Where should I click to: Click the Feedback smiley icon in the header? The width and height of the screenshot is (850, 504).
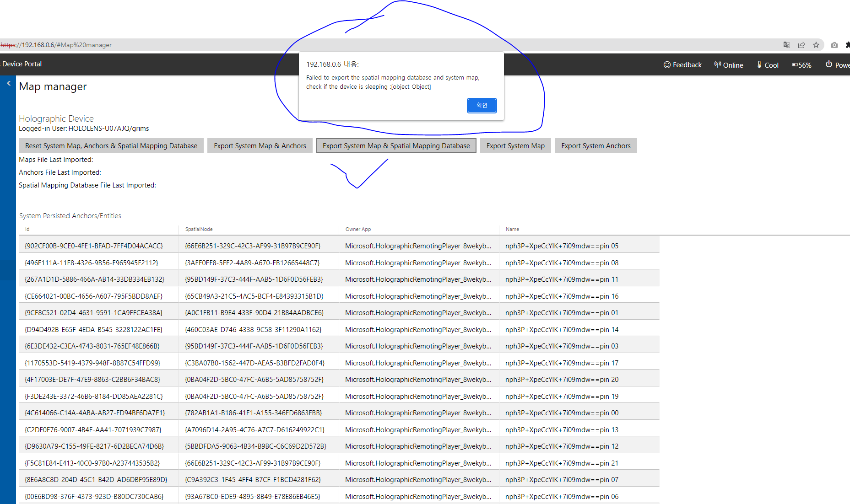click(x=667, y=64)
